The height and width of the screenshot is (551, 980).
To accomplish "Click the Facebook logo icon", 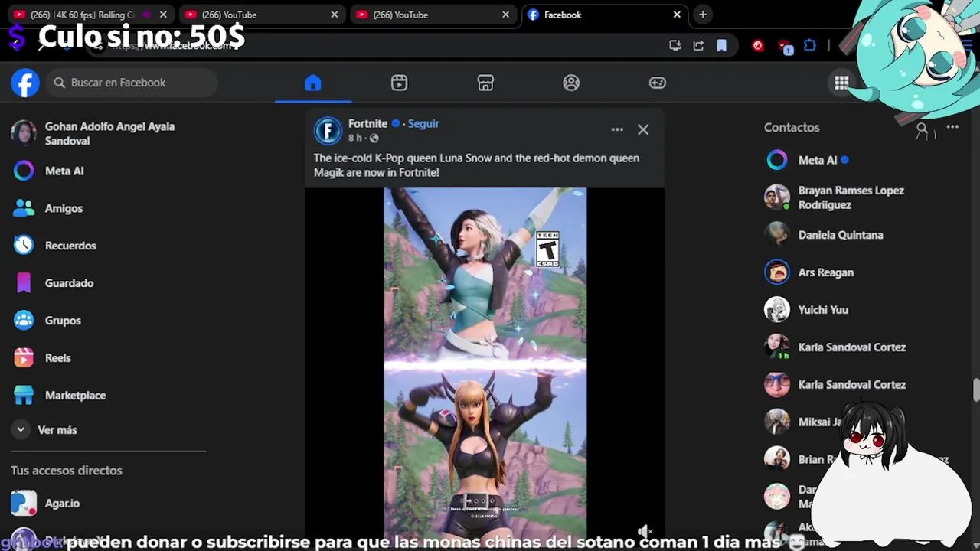I will (x=25, y=83).
